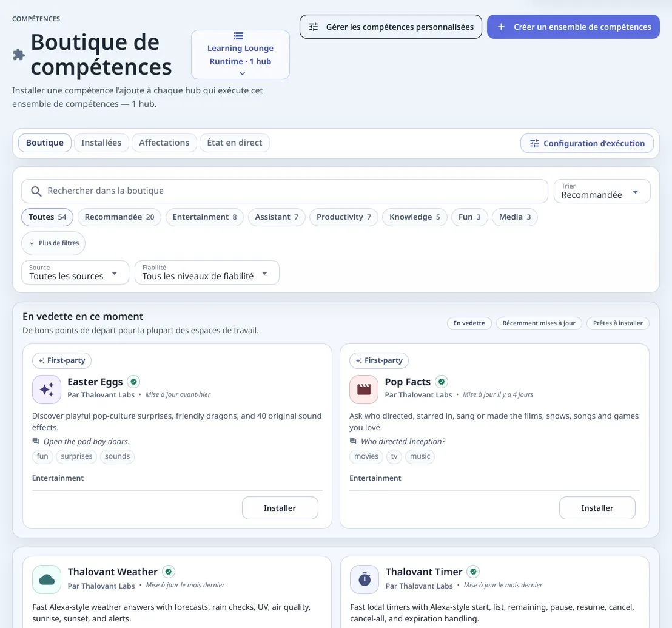Click the First-party badge on Pop Facts

[379, 360]
